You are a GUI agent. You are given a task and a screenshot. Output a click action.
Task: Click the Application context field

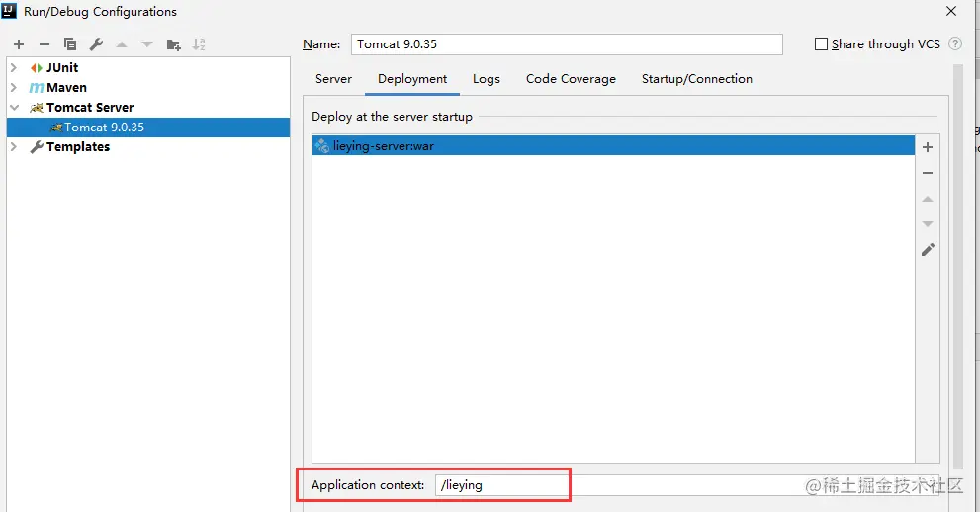[x=687, y=485]
